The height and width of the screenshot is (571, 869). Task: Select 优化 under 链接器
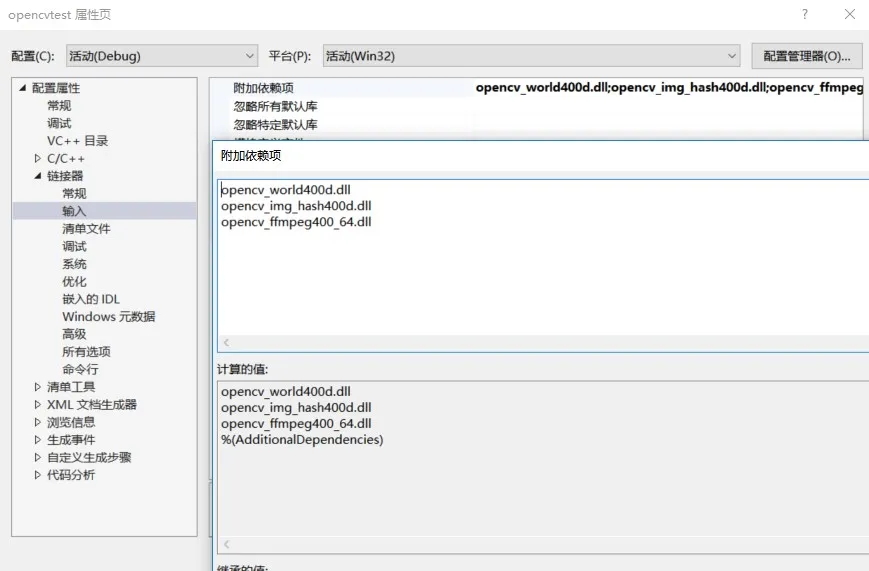[74, 282]
